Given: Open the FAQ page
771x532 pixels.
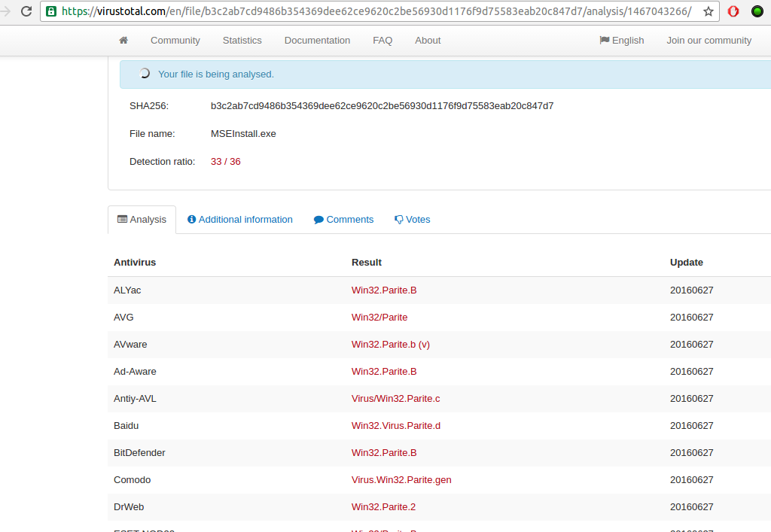Looking at the screenshot, I should [x=382, y=41].
